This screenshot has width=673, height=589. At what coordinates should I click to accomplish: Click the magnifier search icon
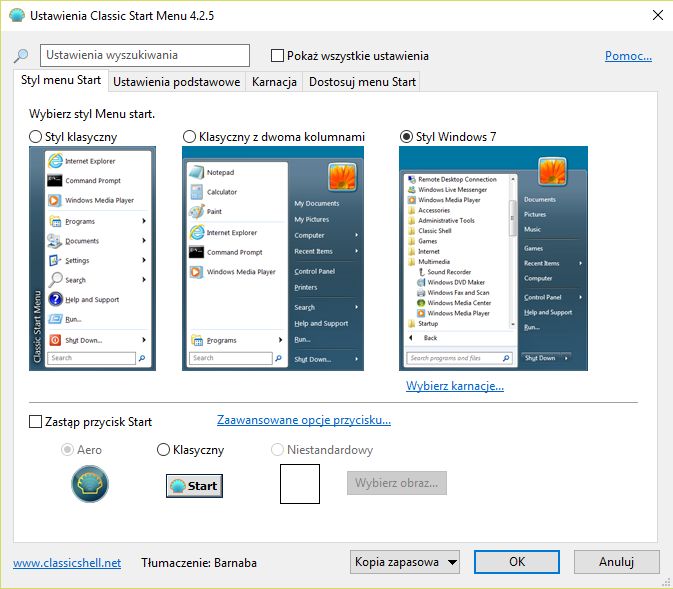[x=21, y=55]
